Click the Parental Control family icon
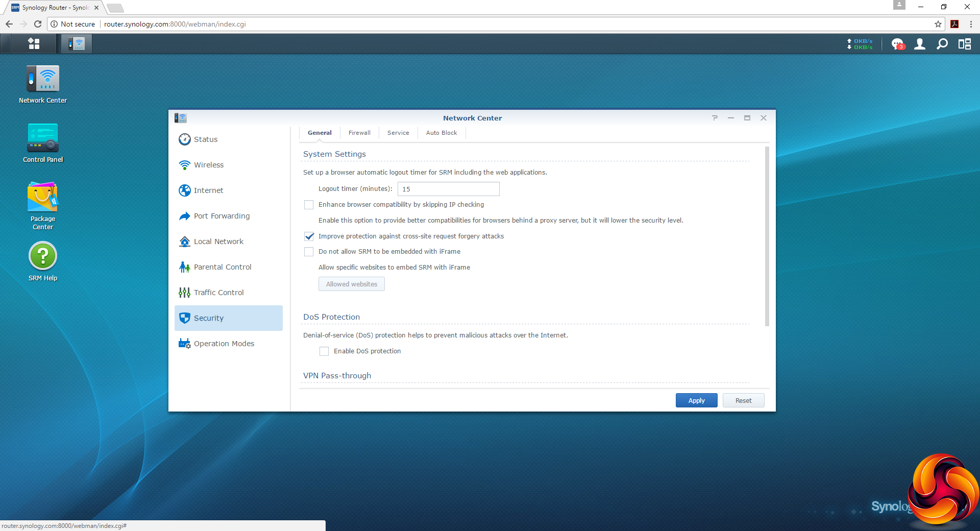The width and height of the screenshot is (980, 531). (x=185, y=267)
